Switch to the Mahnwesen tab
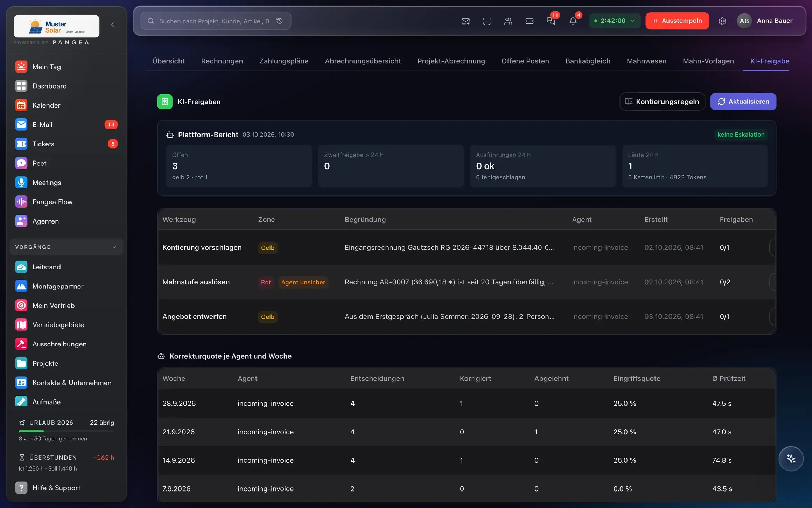Screen dimensions: 812x508 click(646, 61)
